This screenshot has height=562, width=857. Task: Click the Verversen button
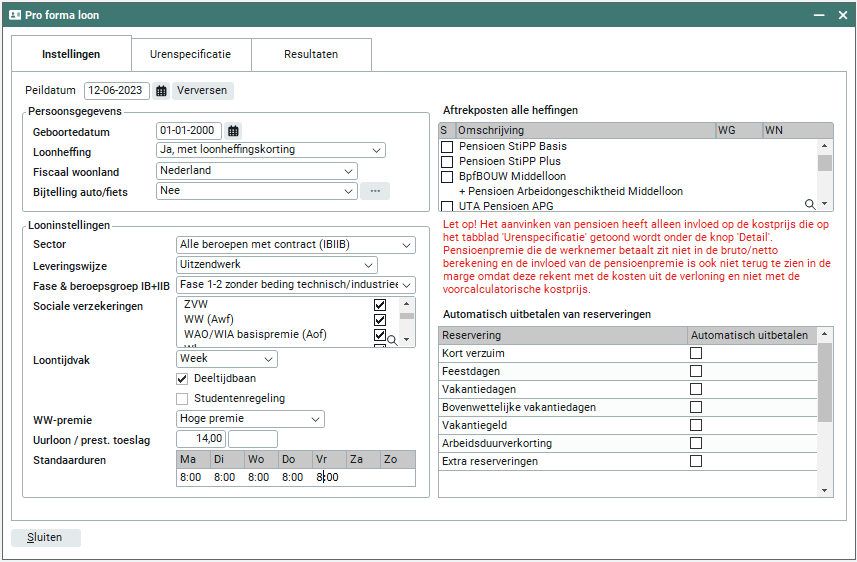[203, 91]
